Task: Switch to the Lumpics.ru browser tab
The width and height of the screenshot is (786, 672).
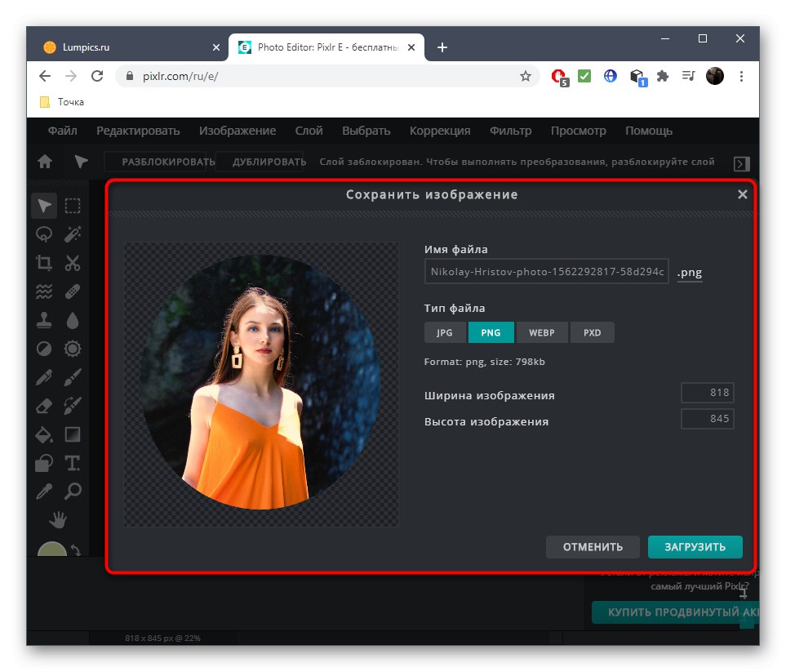Action: coord(131,47)
